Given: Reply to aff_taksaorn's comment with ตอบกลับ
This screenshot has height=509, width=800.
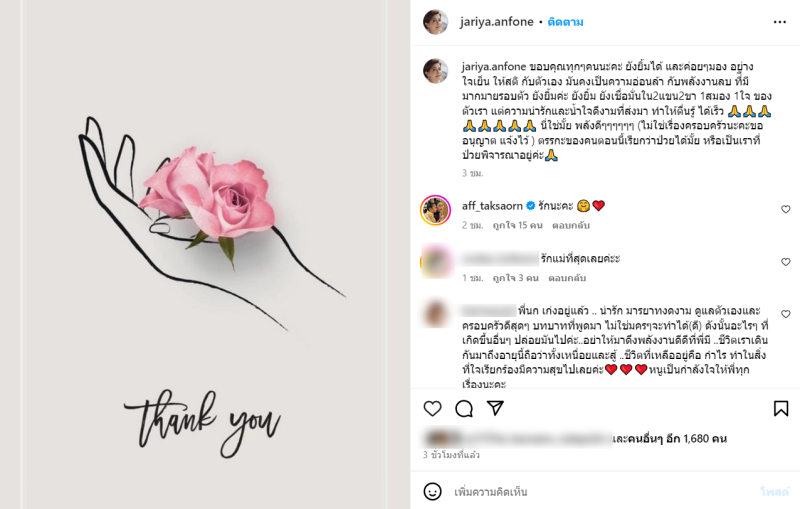Looking at the screenshot, I should pyautogui.click(x=571, y=225).
